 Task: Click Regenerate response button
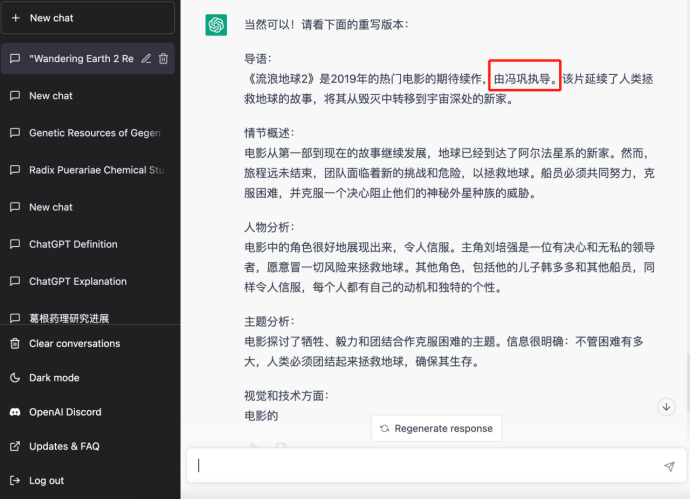pyautogui.click(x=436, y=428)
